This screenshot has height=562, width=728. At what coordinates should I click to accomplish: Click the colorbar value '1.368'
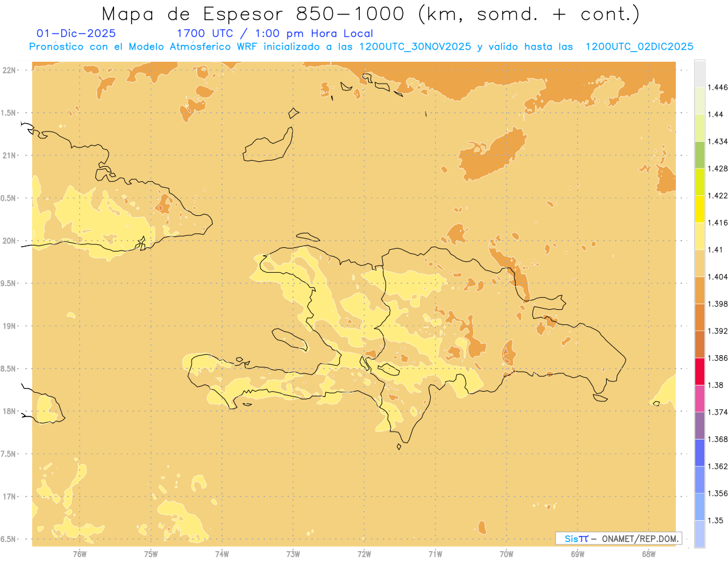point(718,439)
